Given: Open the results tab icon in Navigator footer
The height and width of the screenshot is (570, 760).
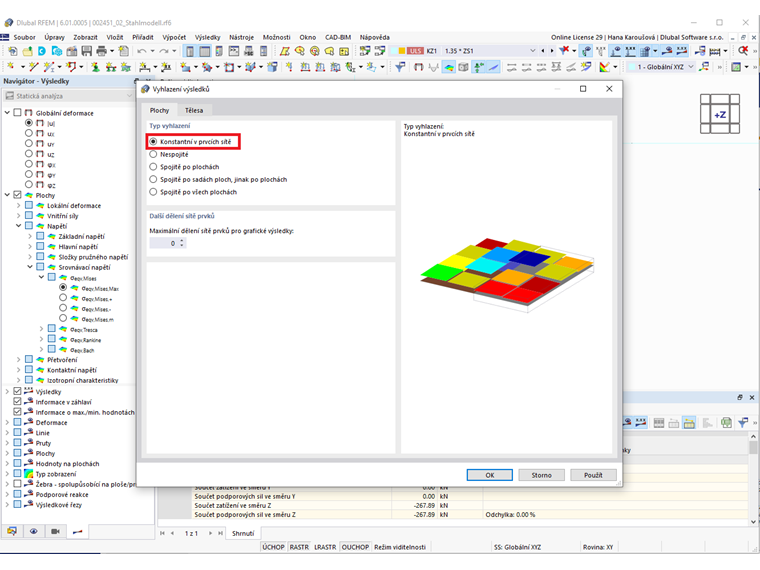Looking at the screenshot, I should pyautogui.click(x=78, y=532).
